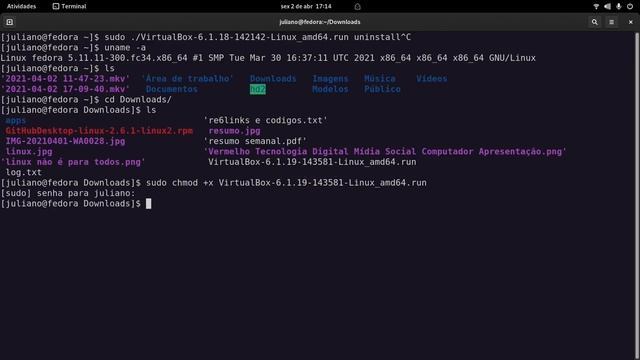Open the power system menu icon
The image size is (640, 360).
tap(630, 6)
